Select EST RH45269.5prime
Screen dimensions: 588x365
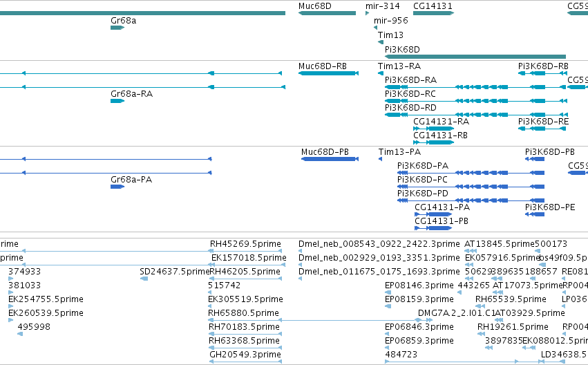(x=245, y=244)
